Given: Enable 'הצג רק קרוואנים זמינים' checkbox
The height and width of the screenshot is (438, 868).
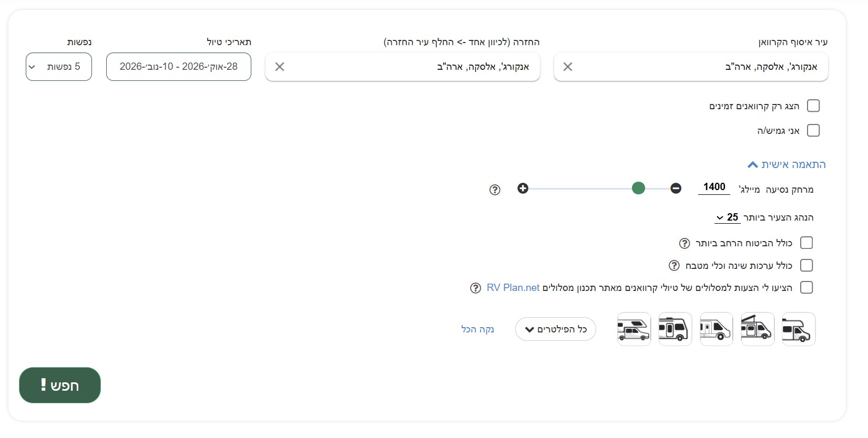Looking at the screenshot, I should pyautogui.click(x=813, y=106).
